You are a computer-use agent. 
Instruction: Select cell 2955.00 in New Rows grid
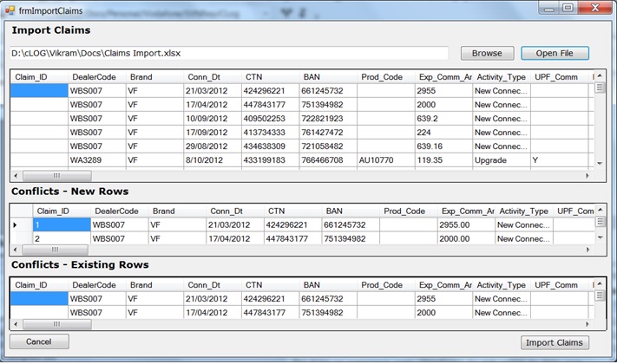(x=466, y=224)
